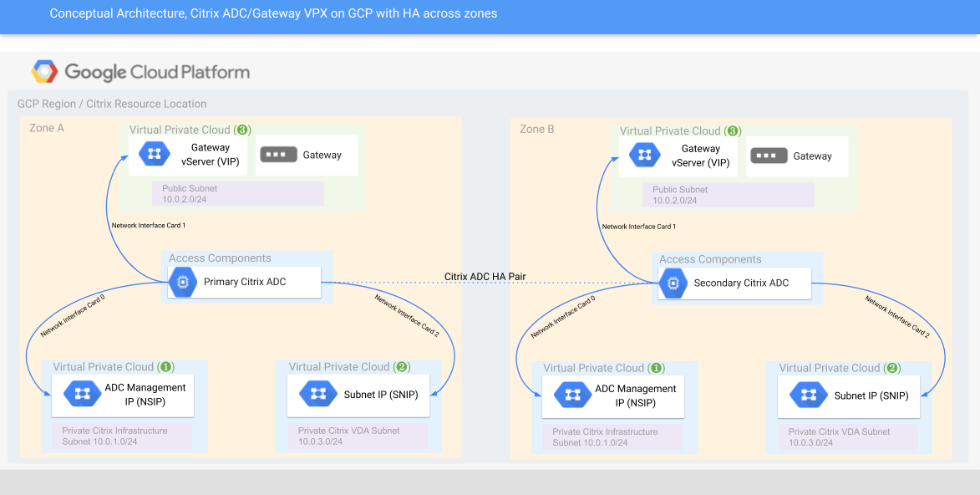Click the green number 3 badge in Zone B
Screen dimensions: 980x495
click(x=734, y=131)
